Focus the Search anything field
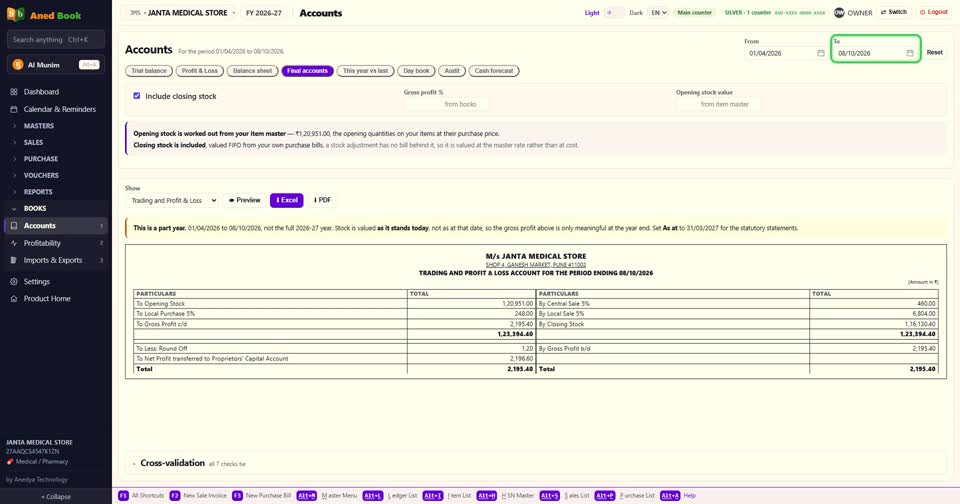This screenshot has width=960, height=504. point(56,40)
